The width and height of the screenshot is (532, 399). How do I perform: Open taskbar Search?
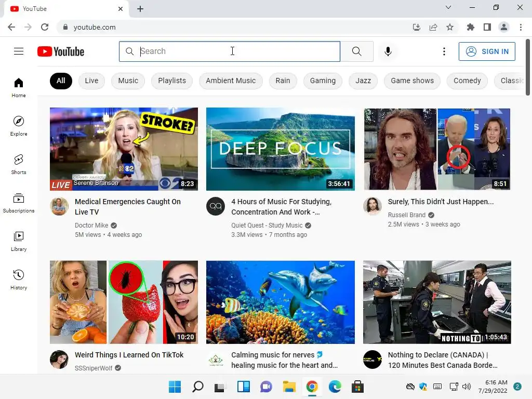pyautogui.click(x=197, y=387)
